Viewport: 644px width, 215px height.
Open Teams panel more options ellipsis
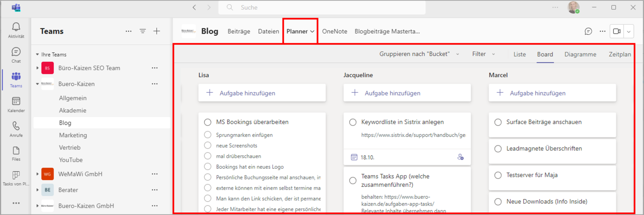tap(128, 31)
